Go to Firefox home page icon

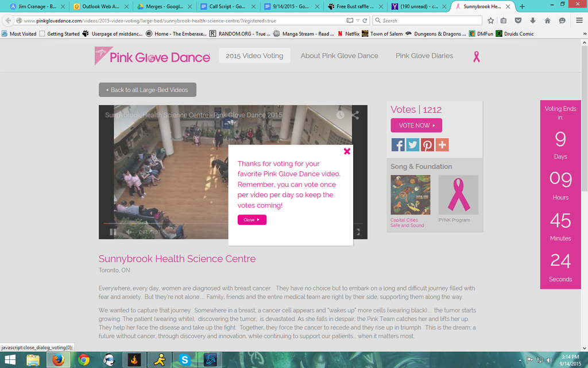[x=547, y=21]
